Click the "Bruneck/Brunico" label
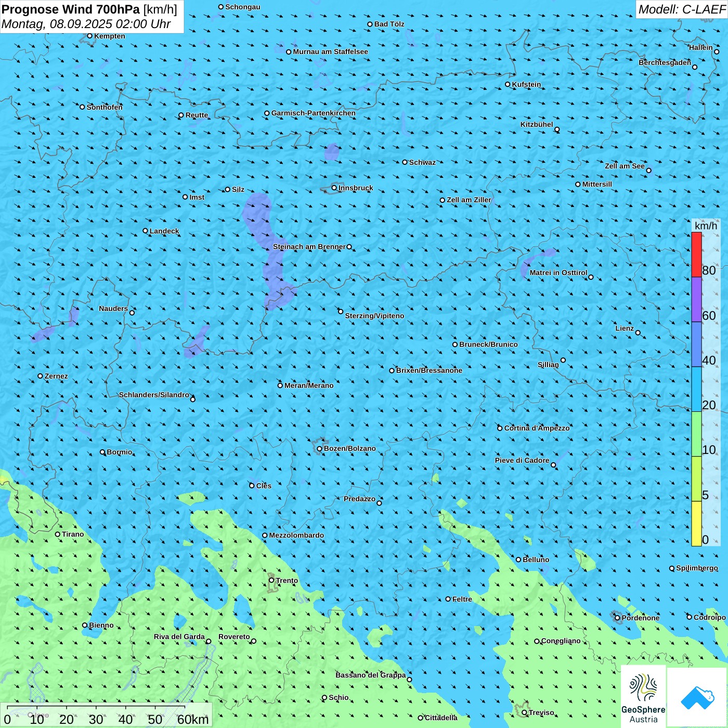 coord(488,344)
